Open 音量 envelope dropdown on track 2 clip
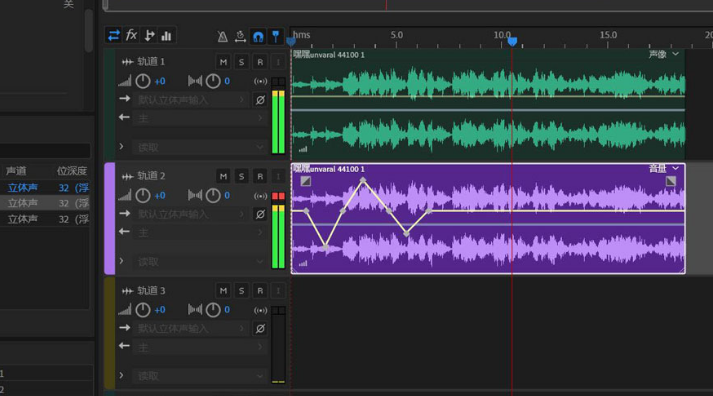This screenshot has height=396, width=713. tap(663, 169)
